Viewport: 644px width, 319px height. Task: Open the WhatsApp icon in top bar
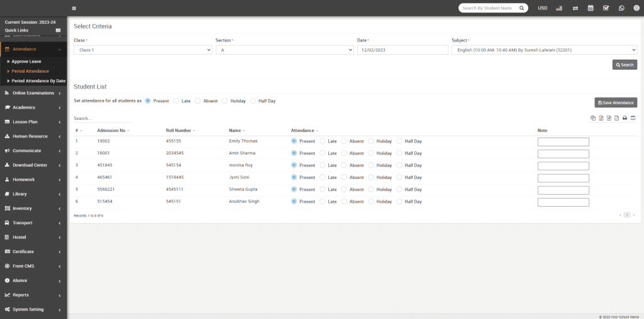621,8
